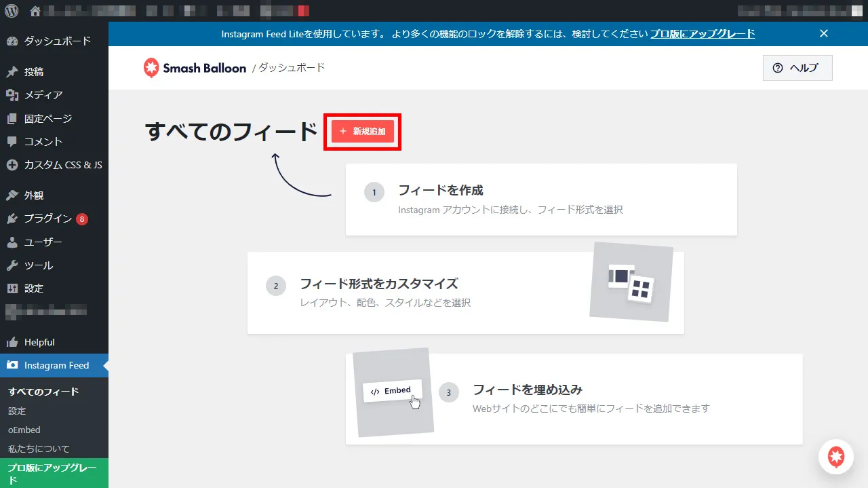Click the WordPress logo icon

(x=14, y=11)
